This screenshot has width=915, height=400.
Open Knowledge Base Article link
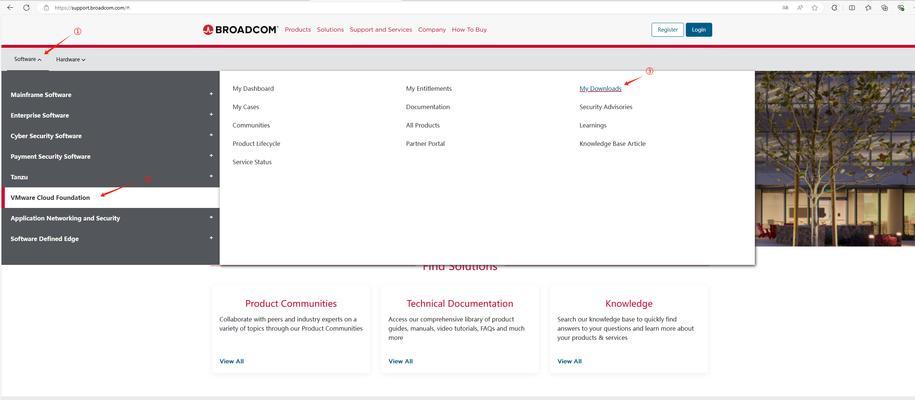click(613, 144)
